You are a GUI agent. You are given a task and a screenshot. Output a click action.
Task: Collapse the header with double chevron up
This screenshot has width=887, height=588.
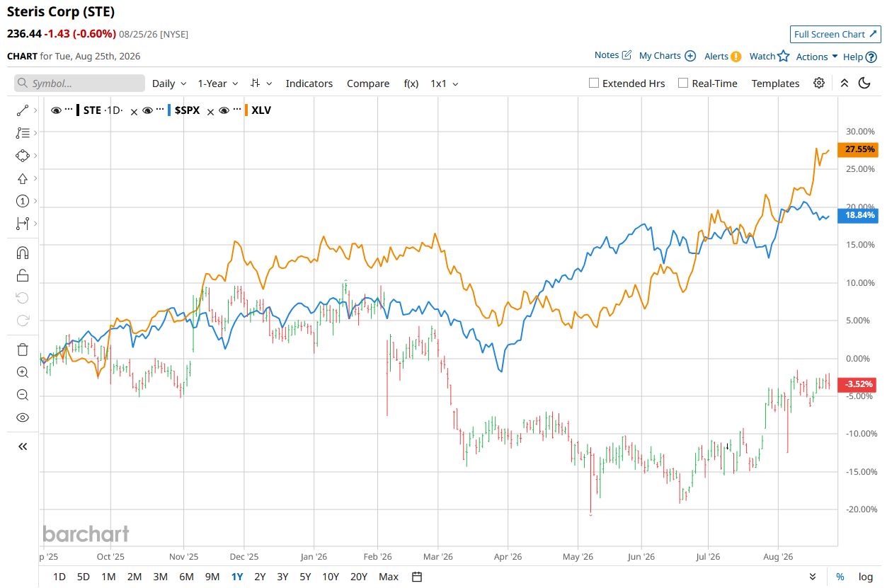tap(844, 83)
